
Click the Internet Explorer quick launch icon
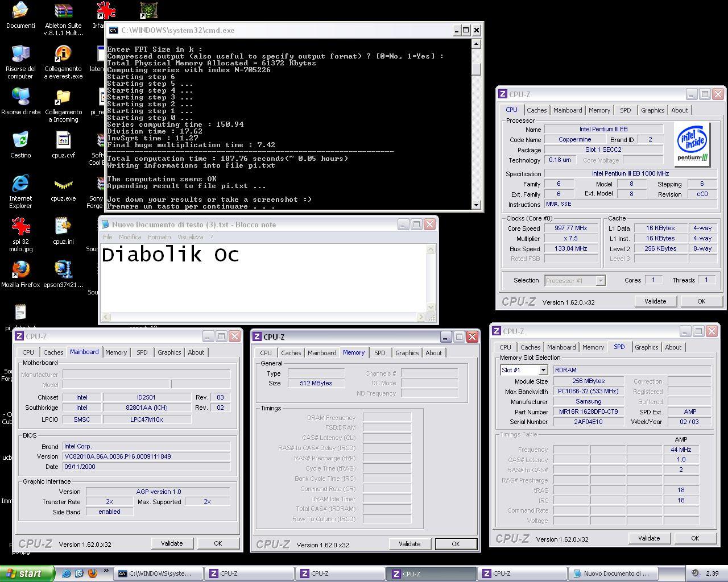click(x=67, y=573)
